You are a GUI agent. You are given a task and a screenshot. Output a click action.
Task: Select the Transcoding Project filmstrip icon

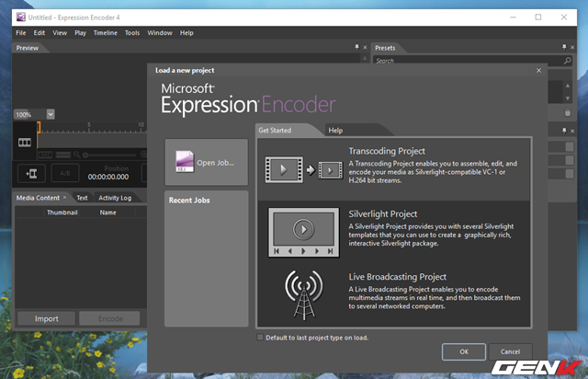(301, 169)
